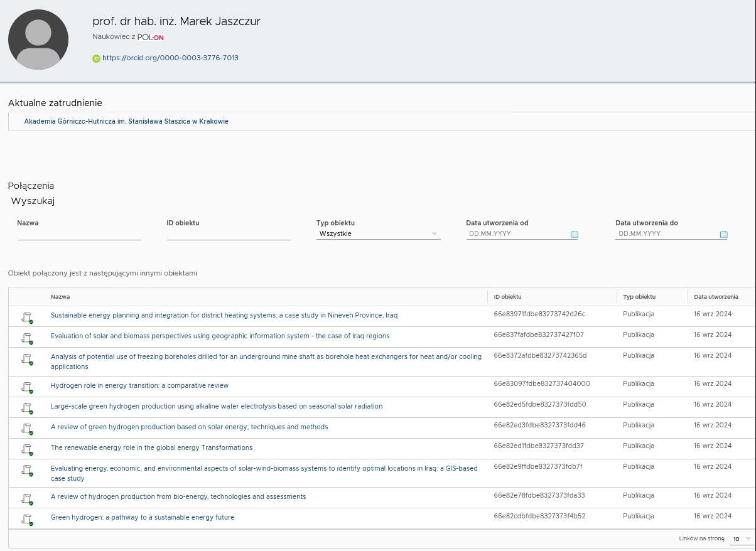Click document icon beside renewable energy role row
The width and height of the screenshot is (756, 551).
[x=27, y=449]
